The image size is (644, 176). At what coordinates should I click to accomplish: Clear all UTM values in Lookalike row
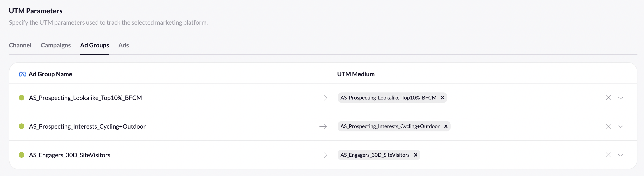(x=608, y=98)
